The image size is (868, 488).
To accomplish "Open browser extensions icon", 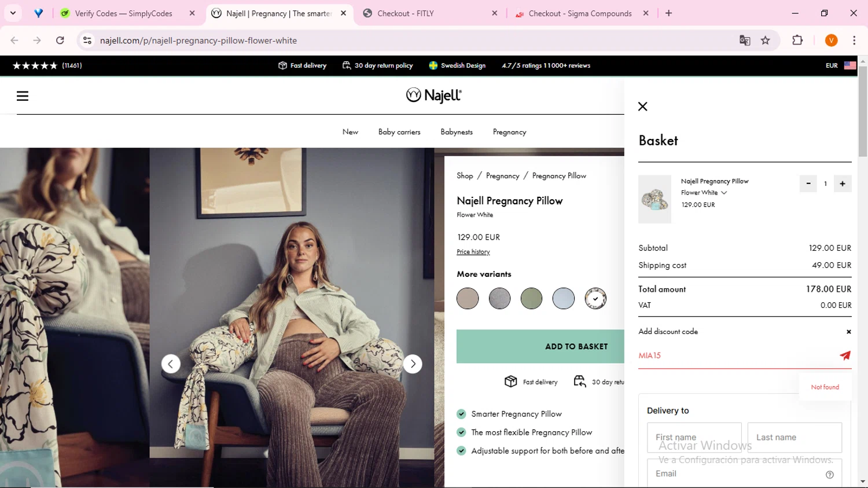I will pos(797,41).
